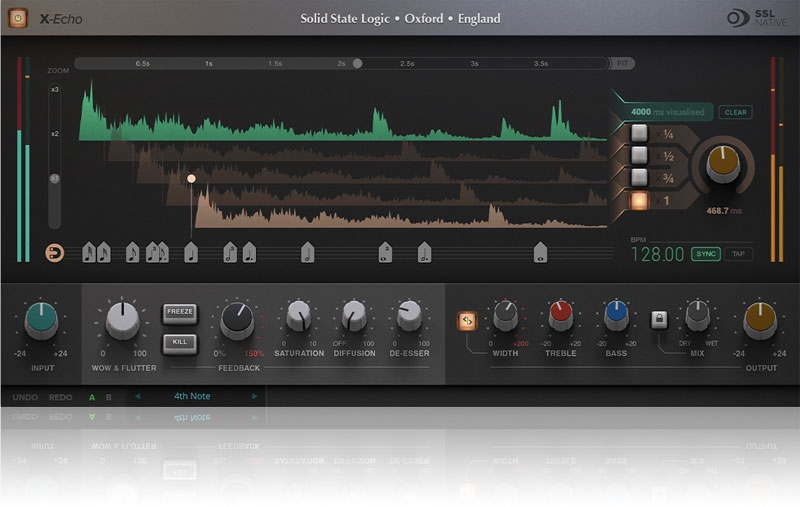
Task: Click the FIT timeline button
Action: tap(622, 63)
